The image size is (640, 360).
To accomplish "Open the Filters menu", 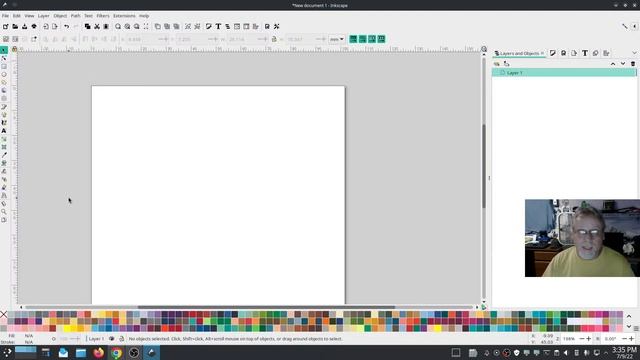I will [x=103, y=16].
